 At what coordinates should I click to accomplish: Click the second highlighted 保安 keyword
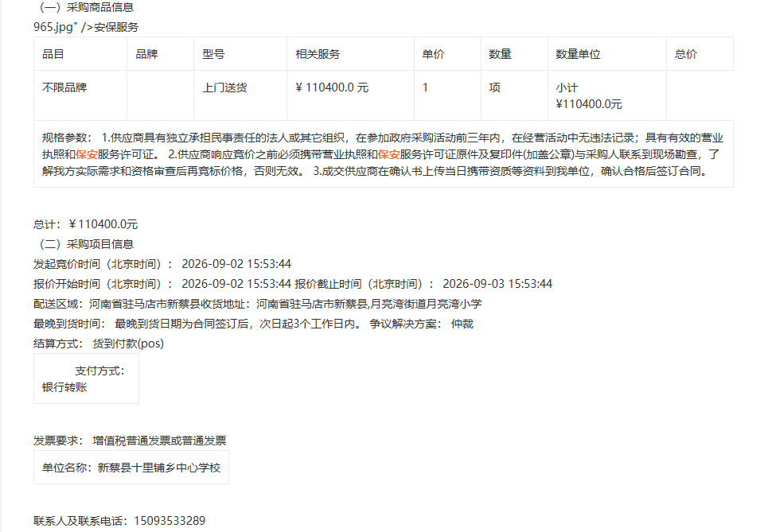click(389, 154)
